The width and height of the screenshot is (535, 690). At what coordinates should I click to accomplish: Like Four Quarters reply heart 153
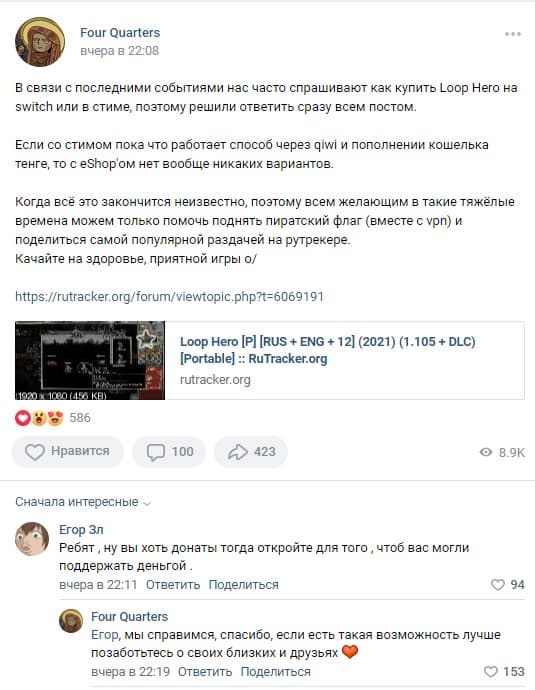(x=504, y=672)
